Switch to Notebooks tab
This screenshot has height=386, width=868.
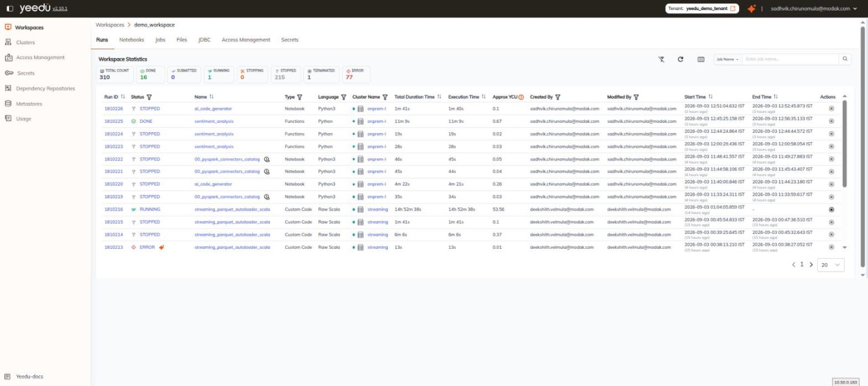pos(132,40)
